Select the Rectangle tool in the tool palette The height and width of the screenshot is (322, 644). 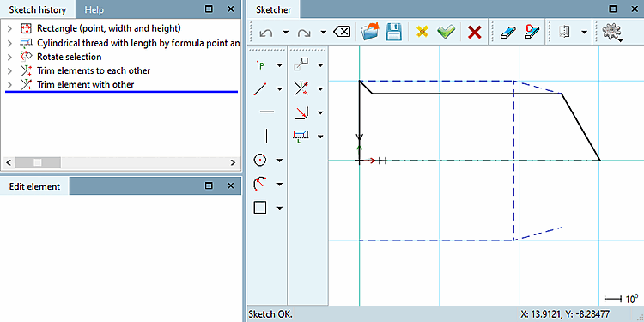click(x=260, y=208)
